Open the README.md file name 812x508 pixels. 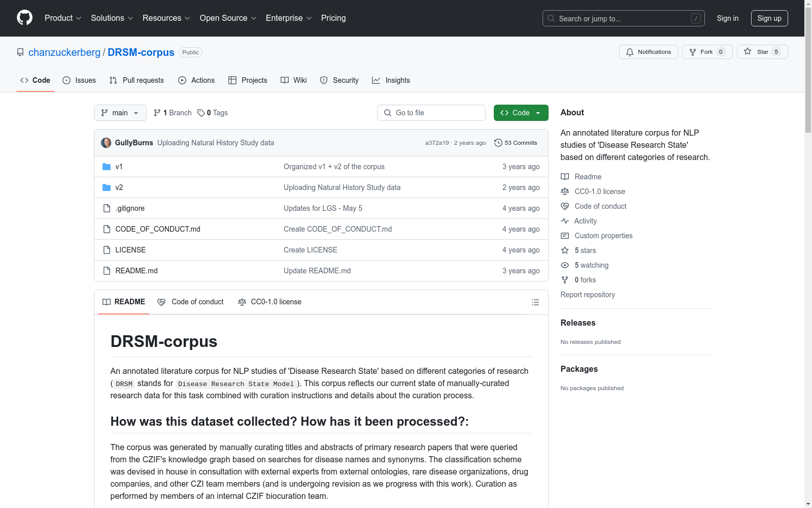[x=137, y=271]
